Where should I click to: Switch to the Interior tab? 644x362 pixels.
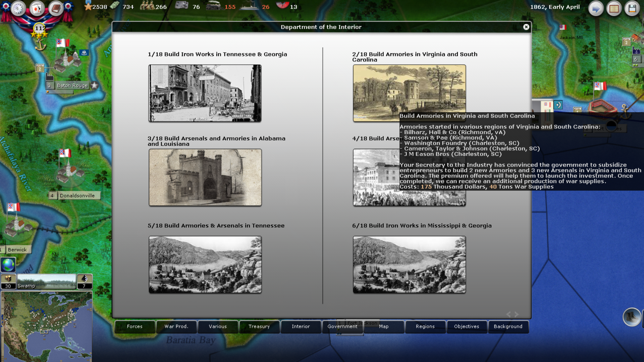tap(301, 326)
